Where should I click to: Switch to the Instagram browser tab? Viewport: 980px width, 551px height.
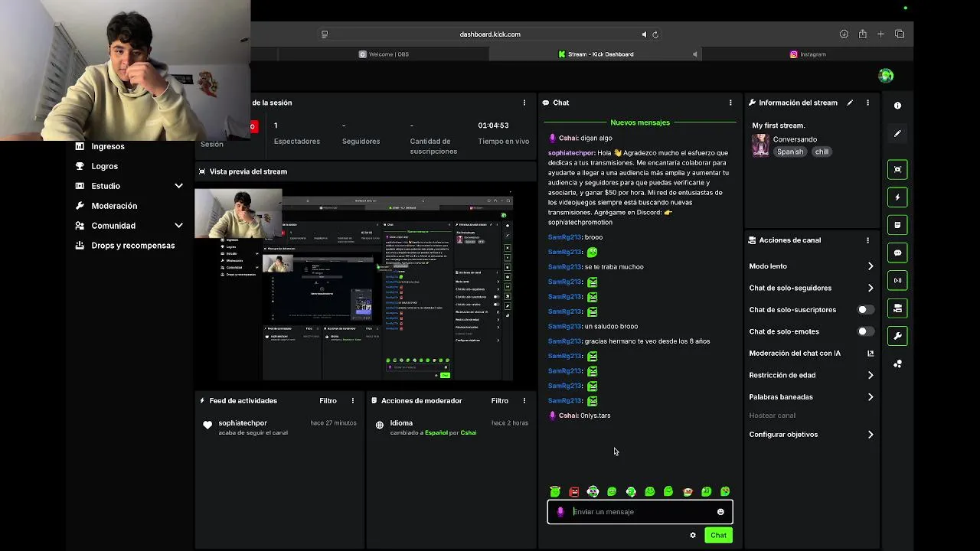point(808,54)
